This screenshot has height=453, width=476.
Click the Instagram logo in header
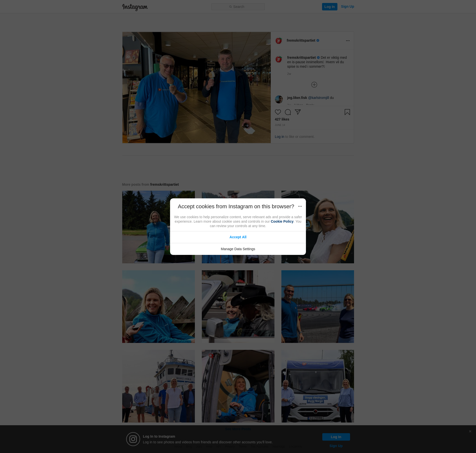(x=135, y=7)
